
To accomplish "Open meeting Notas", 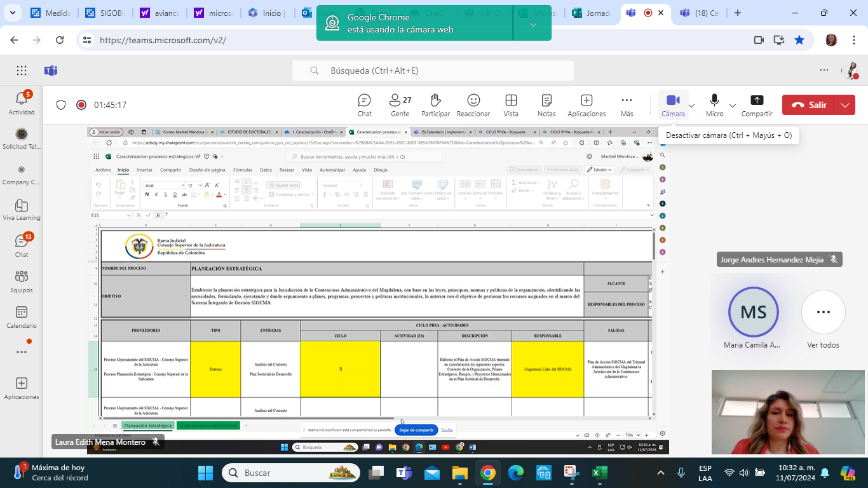I will coord(546,105).
